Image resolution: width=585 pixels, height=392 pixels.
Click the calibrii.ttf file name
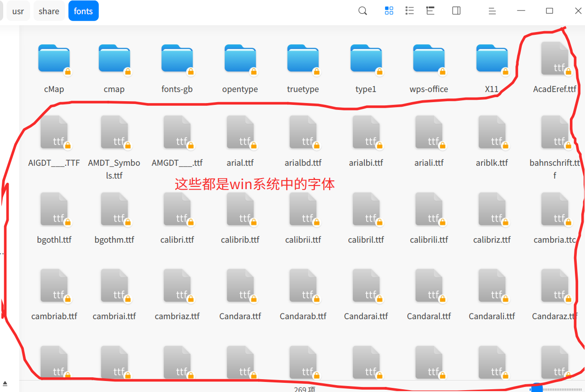pos(303,240)
